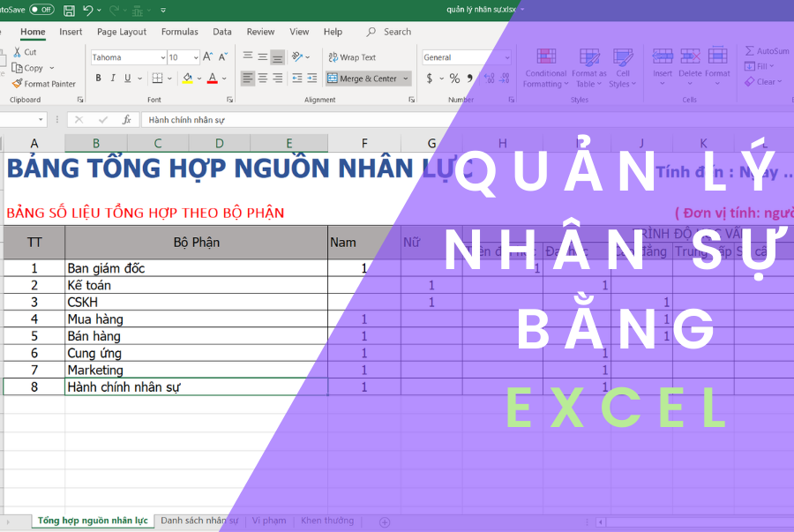Align text left

tap(247, 78)
